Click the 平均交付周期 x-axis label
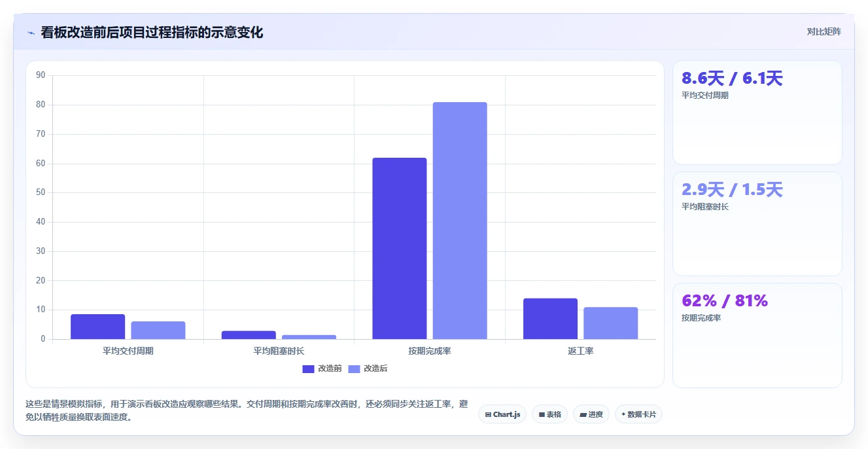The image size is (868, 449). pos(128,351)
